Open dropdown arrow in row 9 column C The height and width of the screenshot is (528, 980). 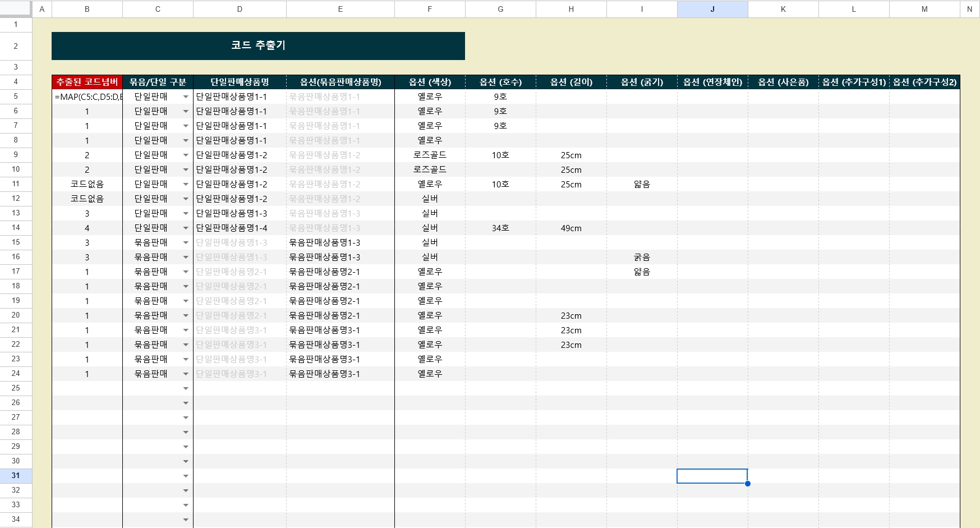(186, 155)
